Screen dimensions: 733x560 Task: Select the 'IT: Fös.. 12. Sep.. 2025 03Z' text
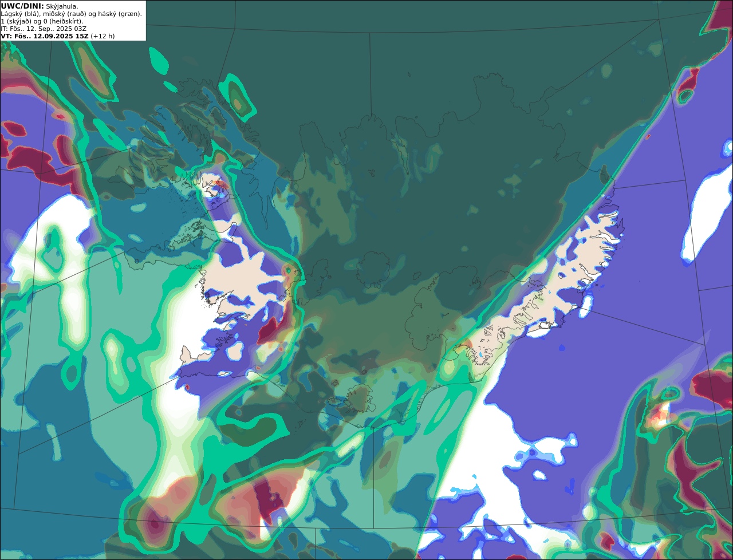[44, 28]
